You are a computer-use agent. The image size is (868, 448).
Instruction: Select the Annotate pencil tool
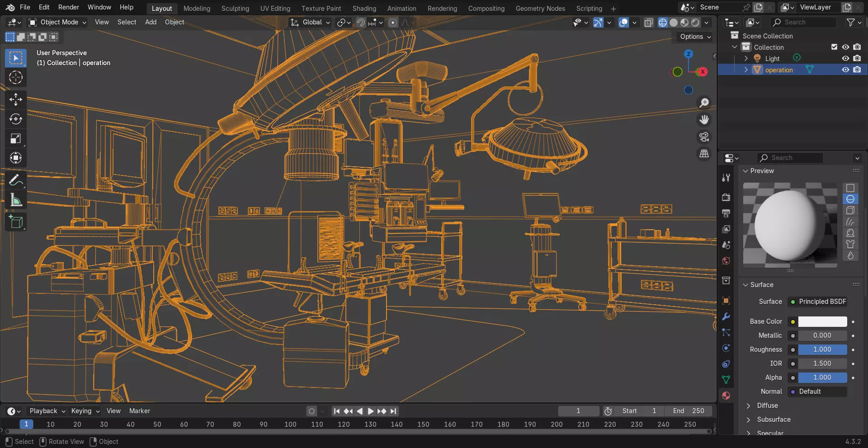click(x=16, y=180)
